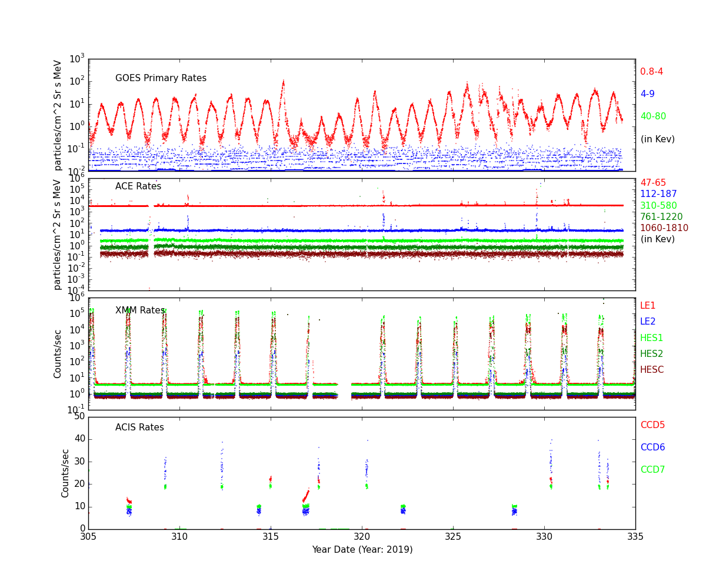Select the green 40-80 legend label
706x588 pixels.
tap(653, 116)
